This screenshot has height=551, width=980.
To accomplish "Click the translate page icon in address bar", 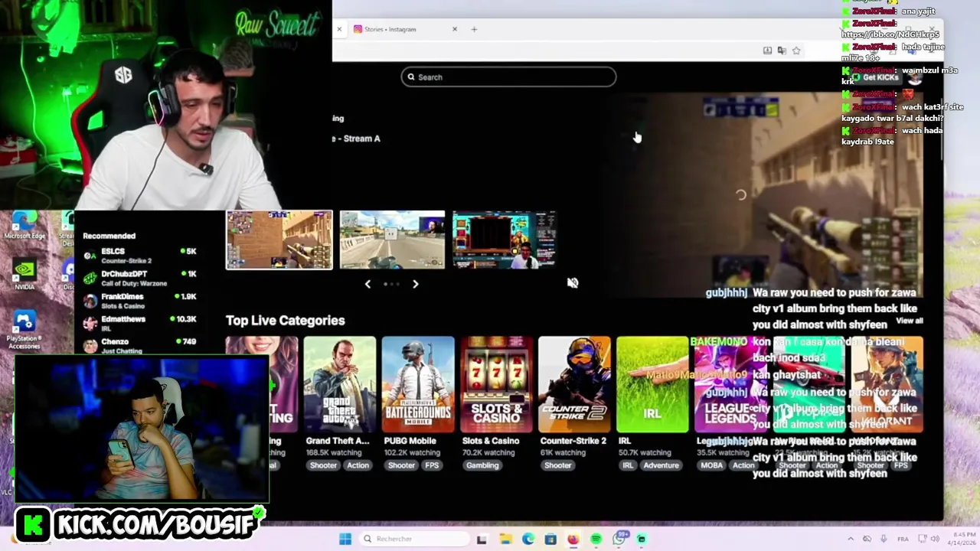I will coord(782,51).
